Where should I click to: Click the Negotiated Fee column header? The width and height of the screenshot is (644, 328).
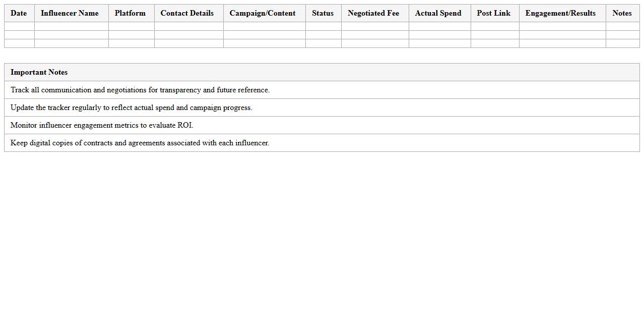coord(373,13)
